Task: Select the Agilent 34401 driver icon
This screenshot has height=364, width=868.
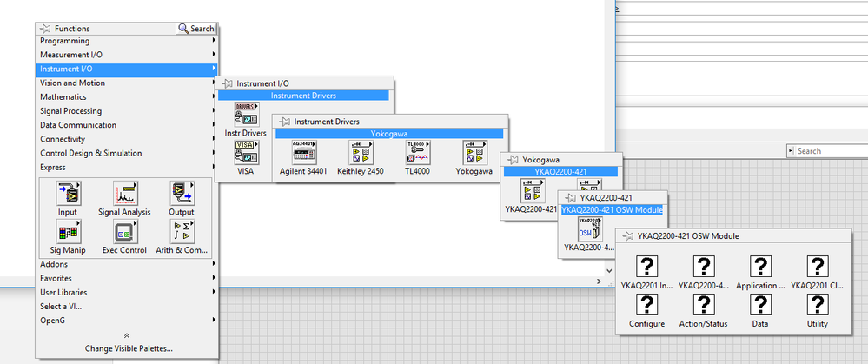Action: pyautogui.click(x=304, y=153)
